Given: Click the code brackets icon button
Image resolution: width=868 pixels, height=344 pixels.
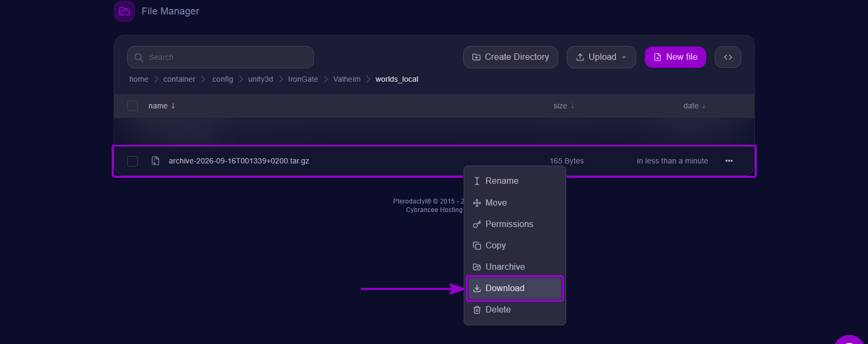Looking at the screenshot, I should (x=728, y=57).
